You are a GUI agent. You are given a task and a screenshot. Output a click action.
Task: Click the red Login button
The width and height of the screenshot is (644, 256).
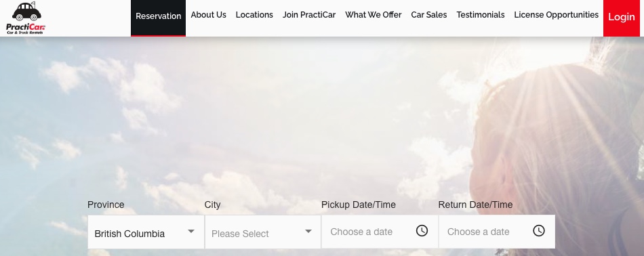tap(621, 18)
